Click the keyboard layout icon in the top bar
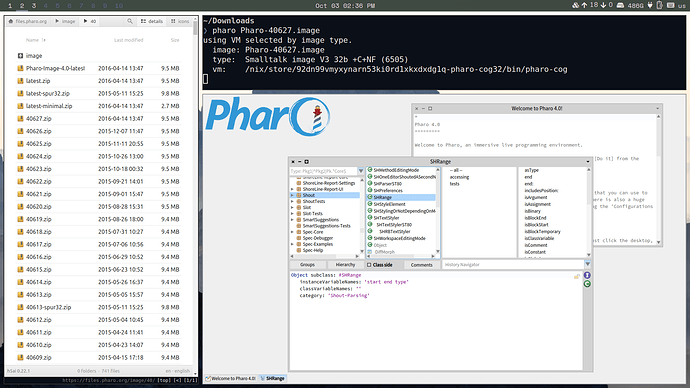690x388 pixels. pos(671,5)
